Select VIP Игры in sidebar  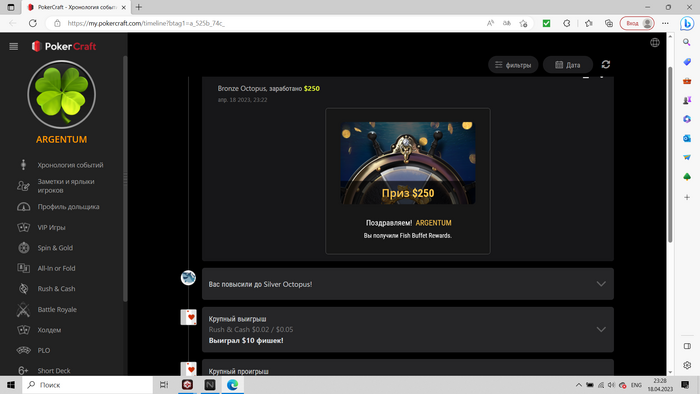pos(51,228)
